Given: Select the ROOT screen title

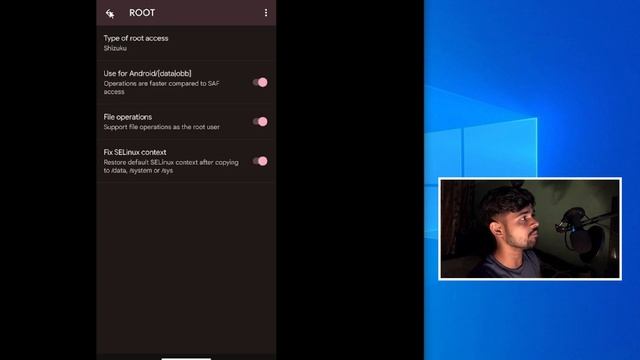Looking at the screenshot, I should [x=142, y=13].
